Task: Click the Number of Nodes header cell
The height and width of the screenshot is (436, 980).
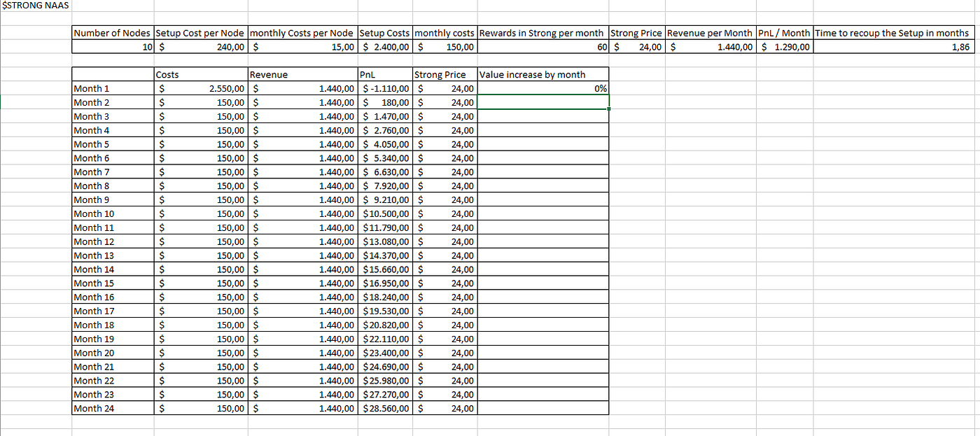Action: [x=113, y=33]
